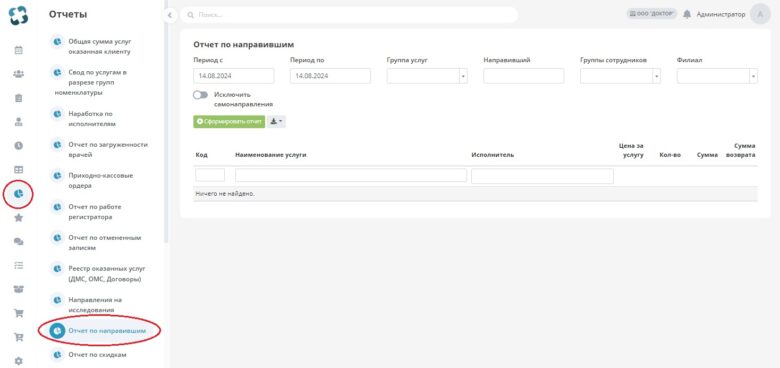This screenshot has width=780, height=368.
Task: Focus the top search field
Action: tap(349, 15)
